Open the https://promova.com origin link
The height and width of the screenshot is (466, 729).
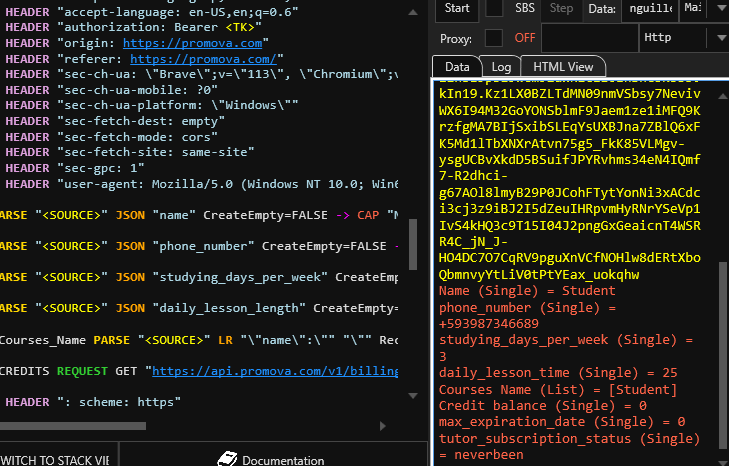(x=192, y=43)
